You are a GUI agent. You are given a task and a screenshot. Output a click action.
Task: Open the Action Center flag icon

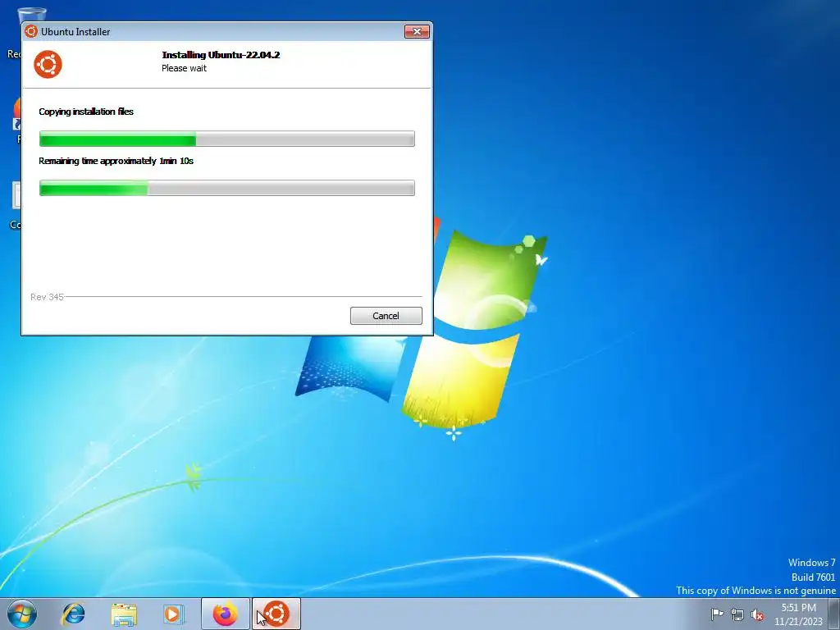coord(717,614)
